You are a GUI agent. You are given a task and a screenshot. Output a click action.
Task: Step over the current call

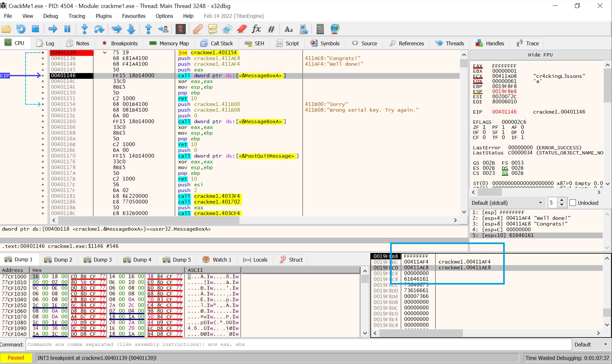tap(99, 29)
